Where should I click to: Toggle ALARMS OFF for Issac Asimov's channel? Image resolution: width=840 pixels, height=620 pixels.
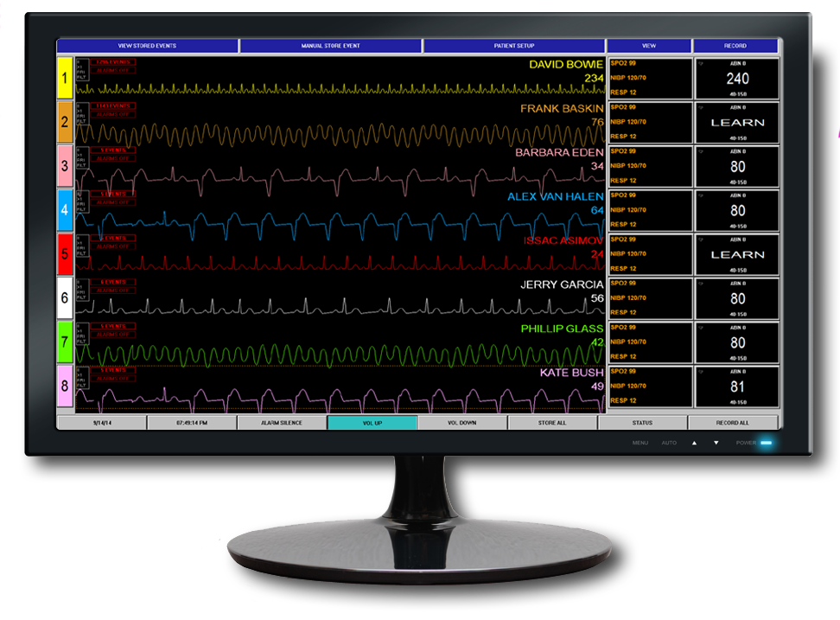pyautogui.click(x=113, y=246)
